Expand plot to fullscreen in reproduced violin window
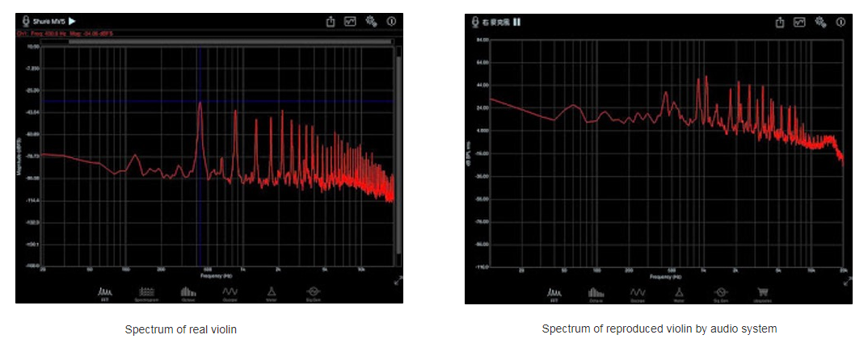Screen dimensions: 868x360 tap(848, 281)
